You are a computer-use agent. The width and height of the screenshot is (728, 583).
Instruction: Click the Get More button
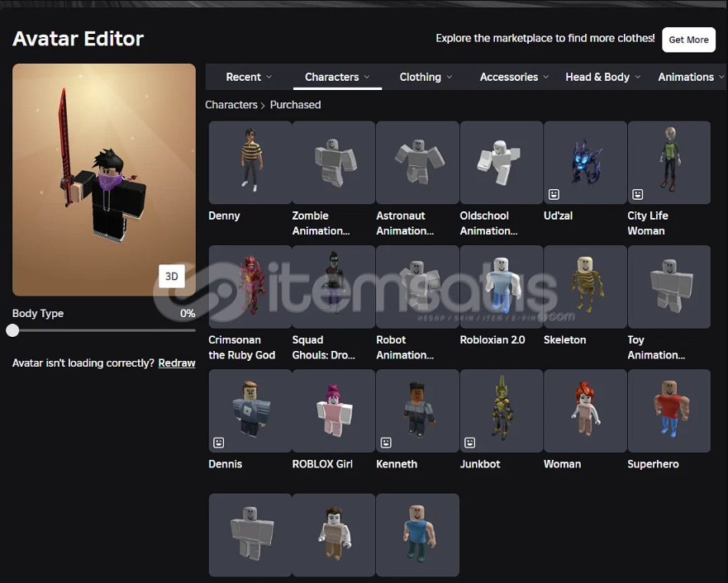[688, 40]
